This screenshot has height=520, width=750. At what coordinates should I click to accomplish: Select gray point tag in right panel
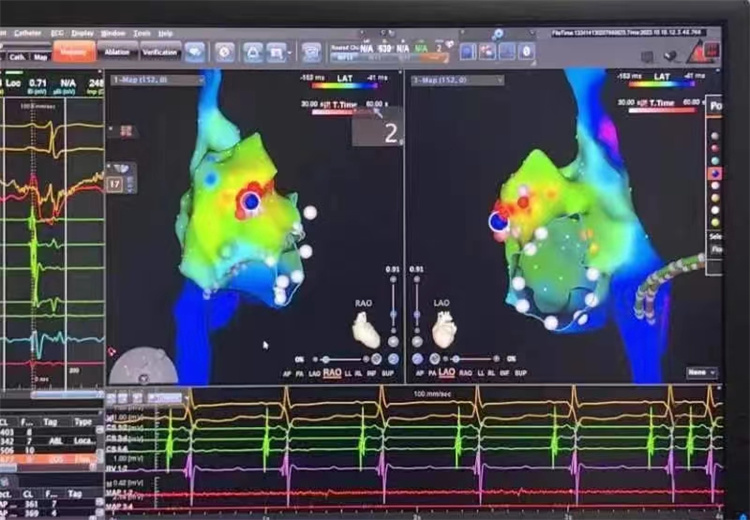click(715, 136)
